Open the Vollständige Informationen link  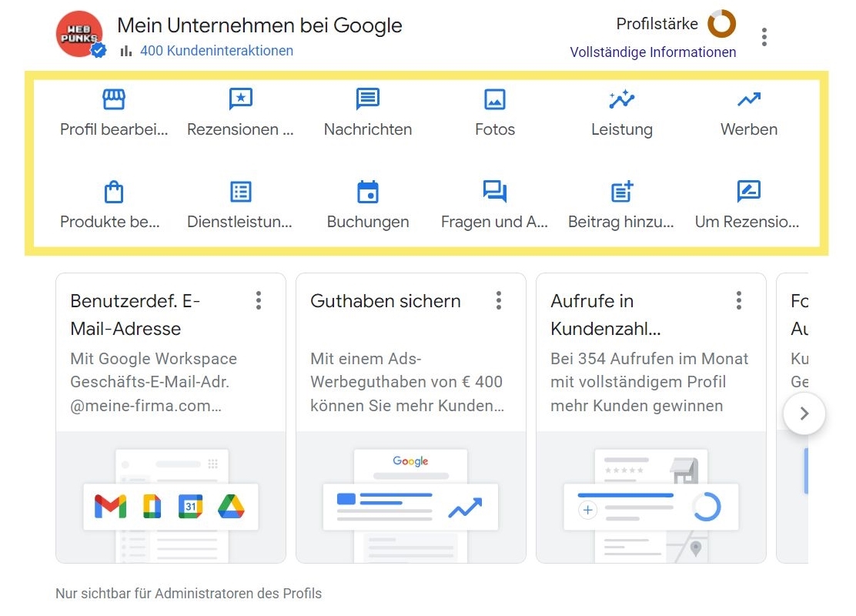point(653,52)
